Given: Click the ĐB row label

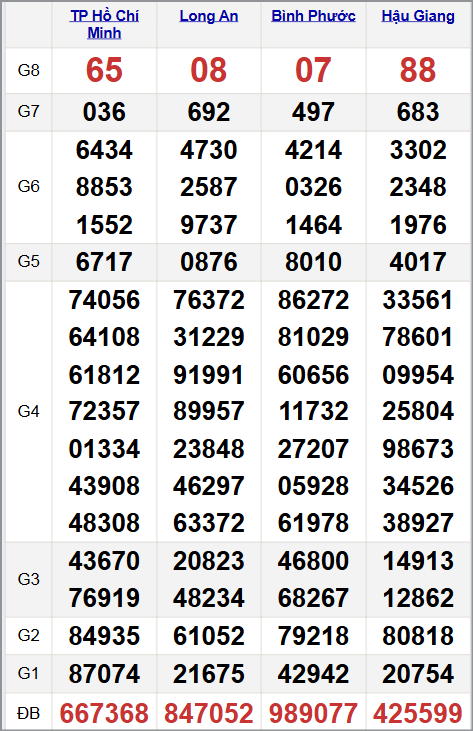Looking at the screenshot, I should (x=28, y=713).
